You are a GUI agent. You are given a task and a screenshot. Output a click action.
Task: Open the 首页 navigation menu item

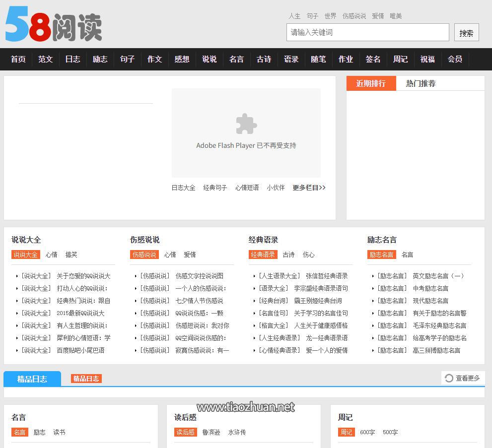18,59
